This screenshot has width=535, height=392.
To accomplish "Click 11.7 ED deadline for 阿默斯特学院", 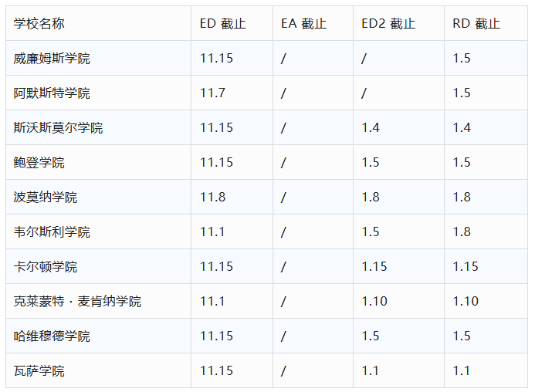I will [x=212, y=93].
